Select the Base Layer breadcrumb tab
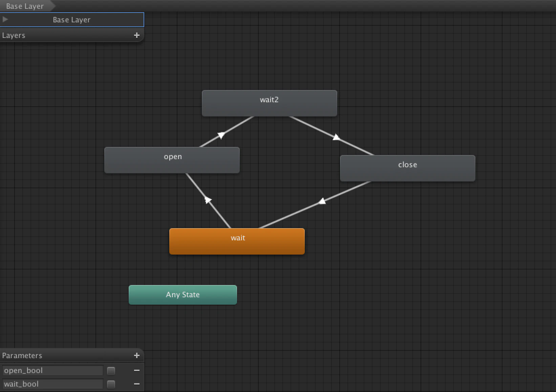The width and height of the screenshot is (556, 392). pyautogui.click(x=27, y=6)
